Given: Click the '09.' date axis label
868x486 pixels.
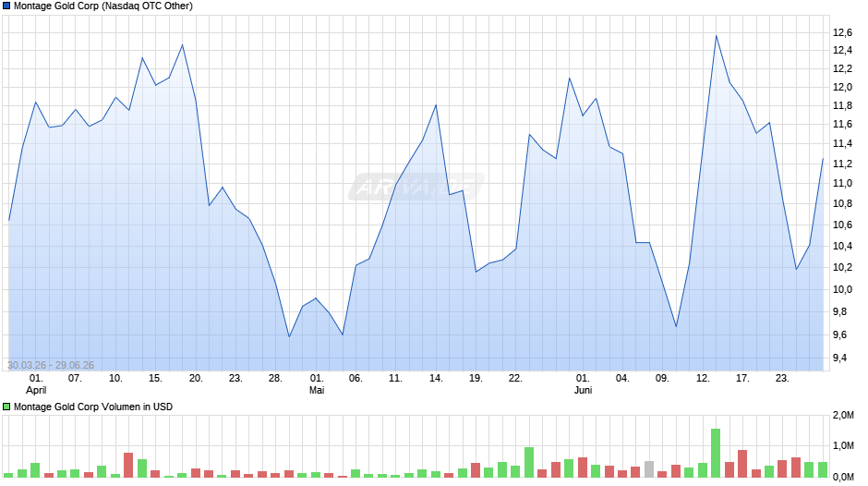Looking at the screenshot, I should click(x=662, y=378).
